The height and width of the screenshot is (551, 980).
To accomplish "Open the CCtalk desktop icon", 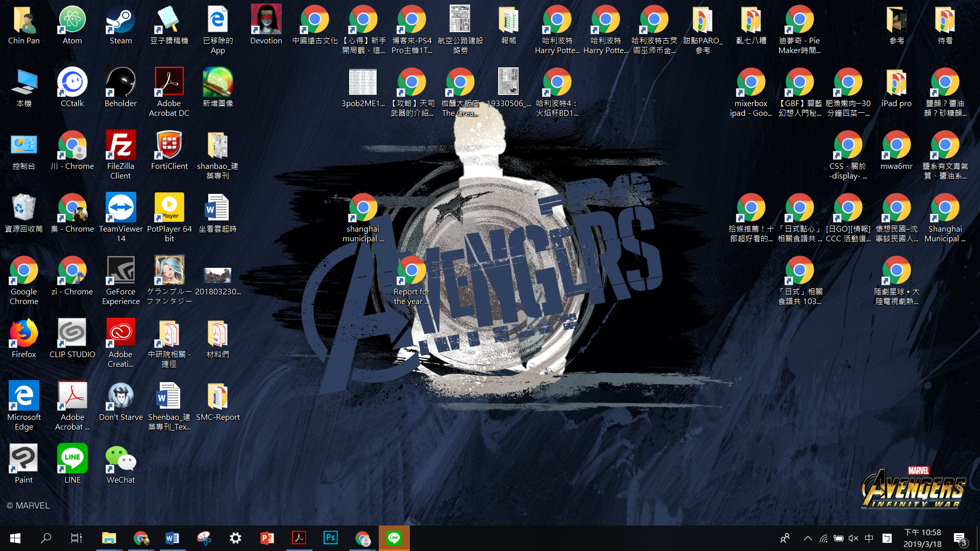I will 72,88.
